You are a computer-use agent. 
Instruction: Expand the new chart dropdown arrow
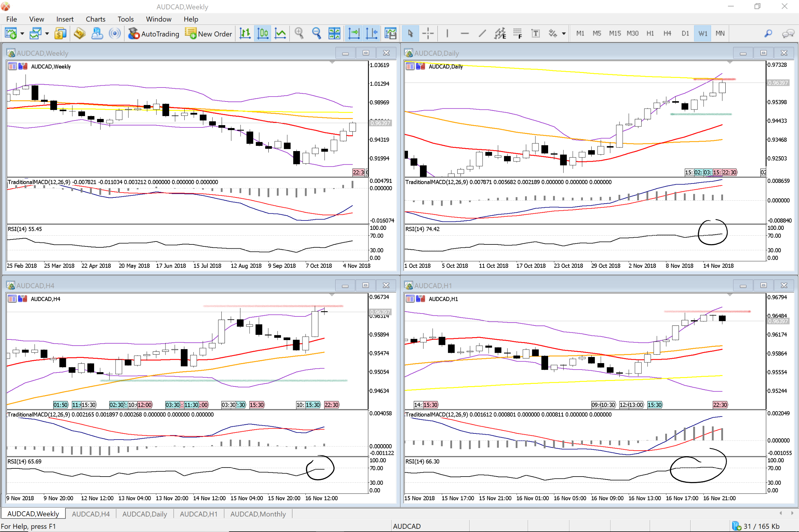(22, 33)
